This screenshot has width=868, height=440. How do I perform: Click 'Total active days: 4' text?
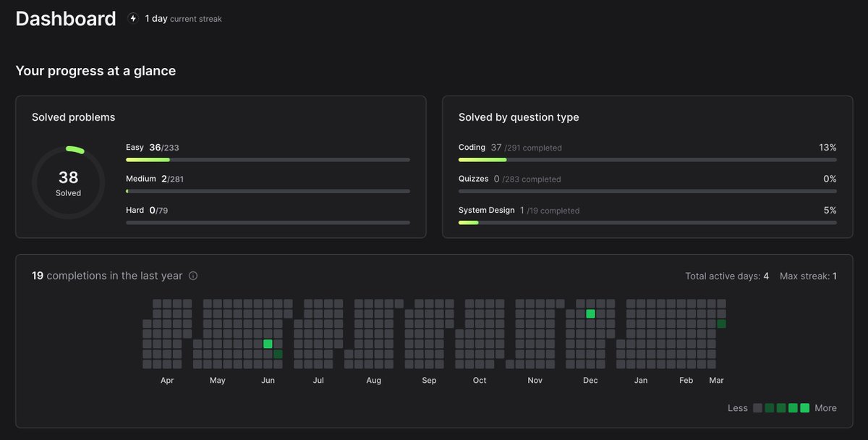click(x=727, y=276)
